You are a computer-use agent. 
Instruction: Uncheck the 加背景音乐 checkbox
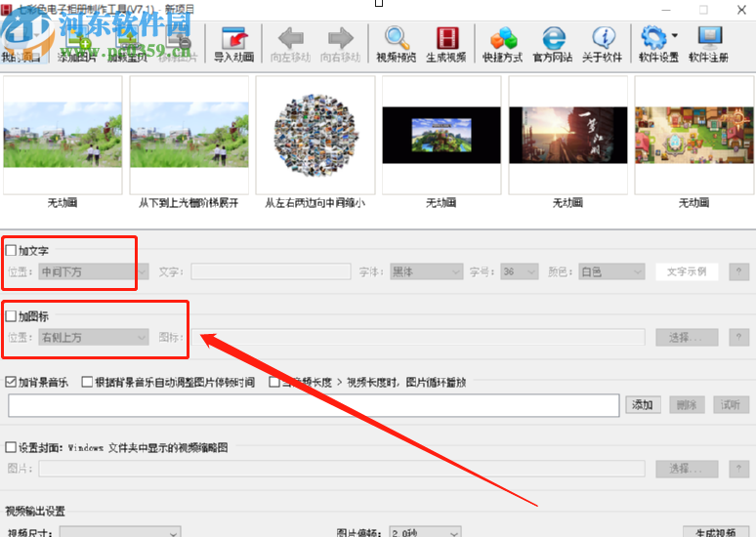(x=11, y=382)
